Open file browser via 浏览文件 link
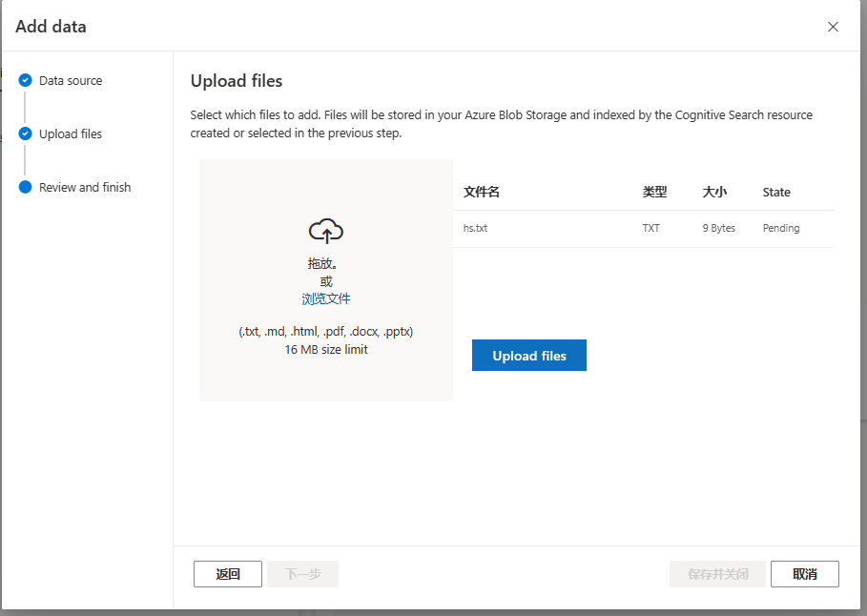 point(325,298)
